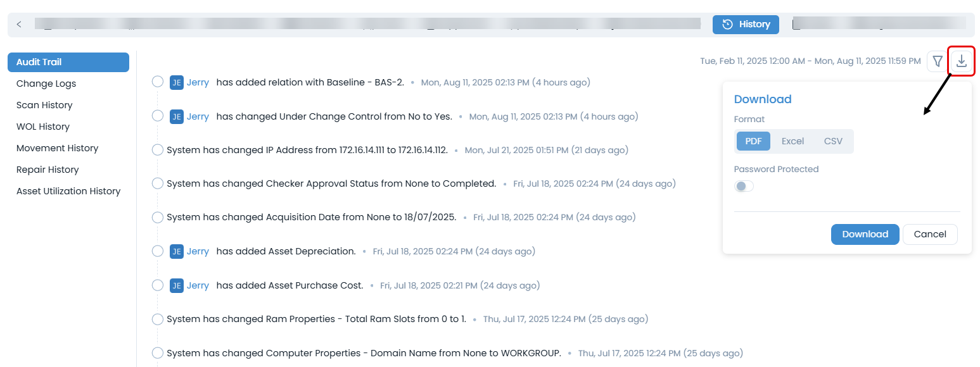
Task: Open WOL History section
Action: point(43,127)
